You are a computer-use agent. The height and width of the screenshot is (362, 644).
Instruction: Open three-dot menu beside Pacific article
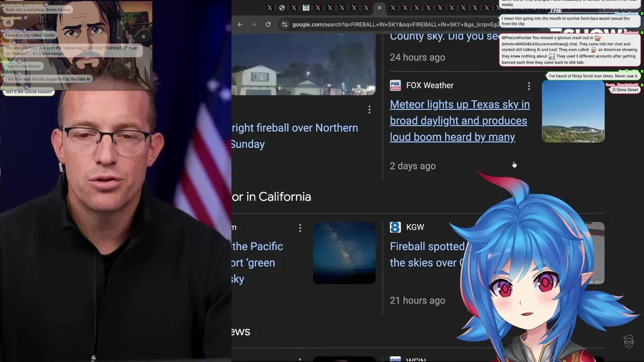[300, 228]
